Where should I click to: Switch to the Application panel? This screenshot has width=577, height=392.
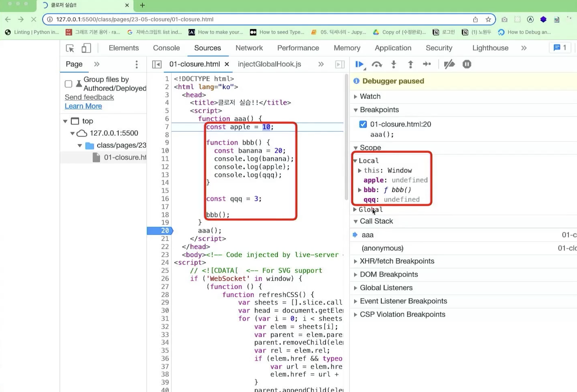point(393,48)
